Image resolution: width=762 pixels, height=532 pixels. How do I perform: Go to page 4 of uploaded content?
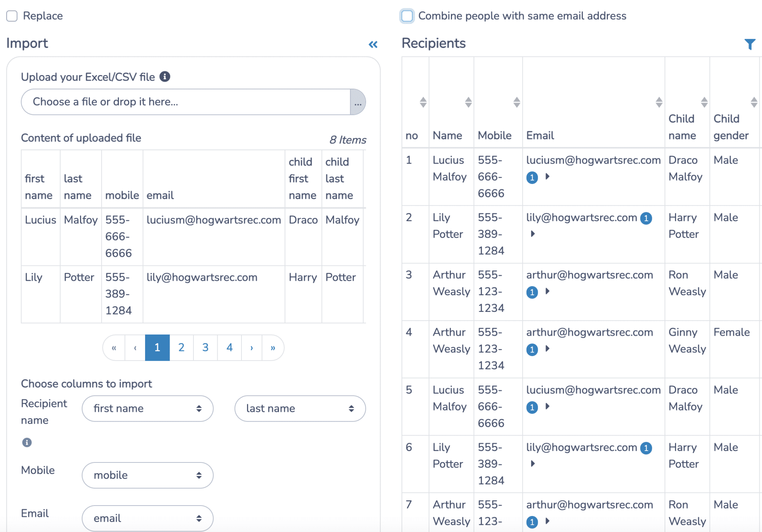229,348
